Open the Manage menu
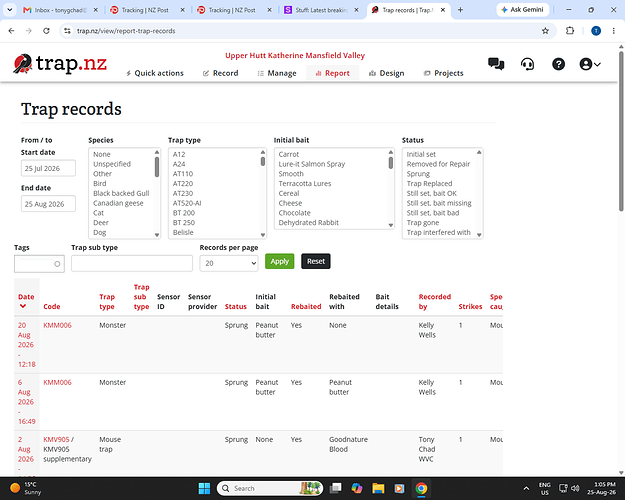Viewport: 625px width, 500px height. click(x=277, y=73)
